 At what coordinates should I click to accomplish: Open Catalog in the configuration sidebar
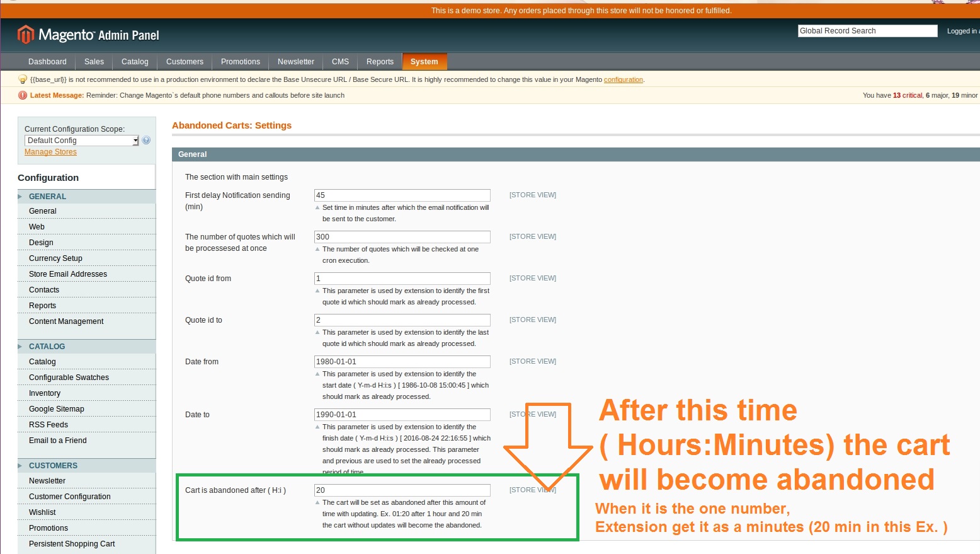point(42,362)
